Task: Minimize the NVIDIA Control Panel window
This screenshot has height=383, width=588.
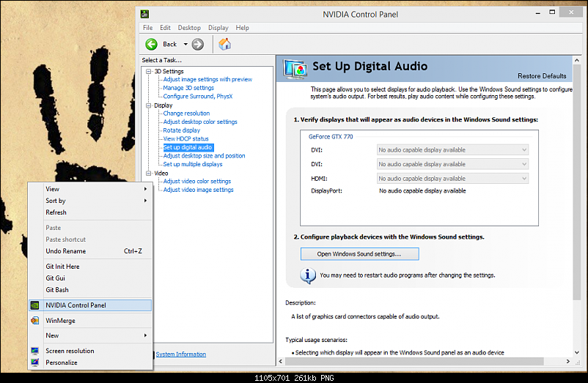Action: (537, 13)
